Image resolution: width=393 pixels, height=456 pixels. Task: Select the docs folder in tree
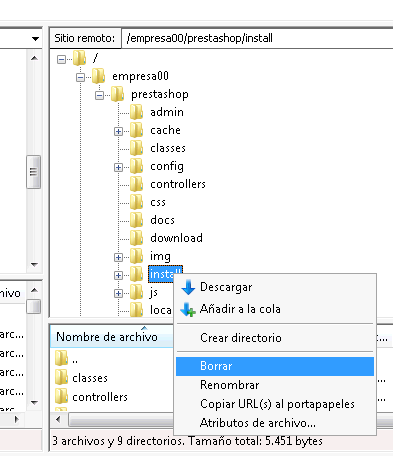[162, 220]
